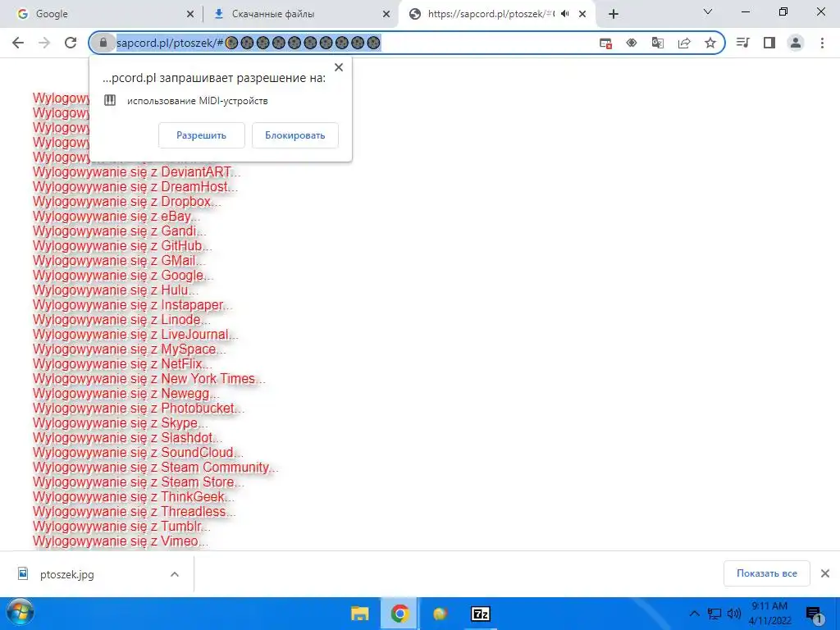
Task: Open File Explorer from the taskbar
Action: (x=359, y=614)
